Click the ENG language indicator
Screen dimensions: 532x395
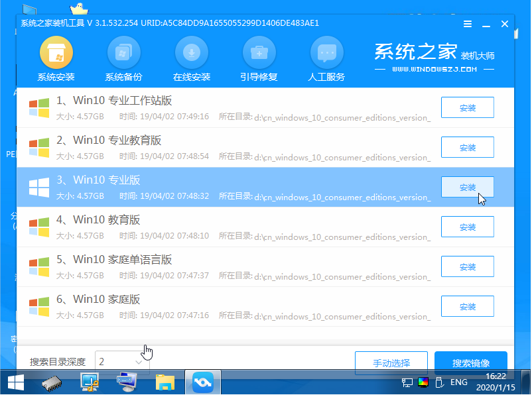pos(459,382)
